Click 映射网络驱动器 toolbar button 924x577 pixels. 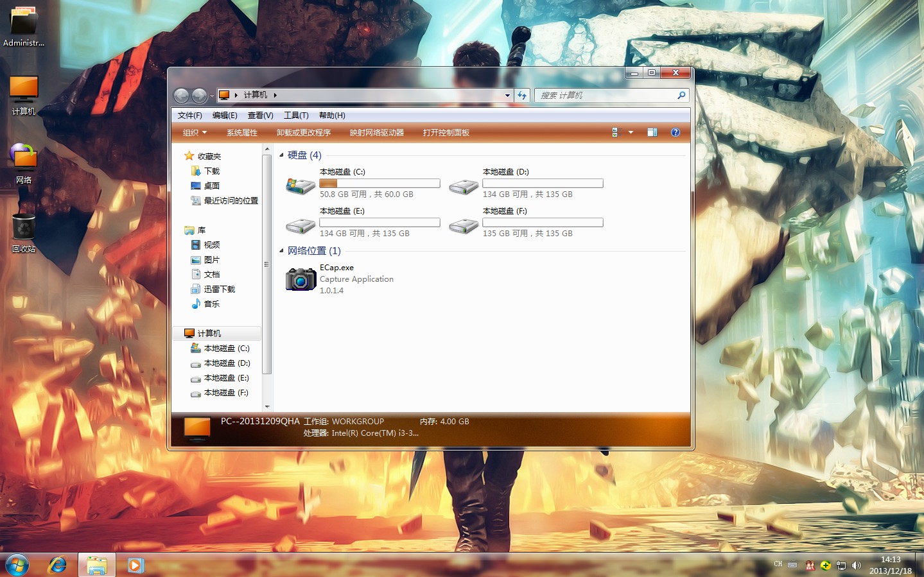click(377, 132)
